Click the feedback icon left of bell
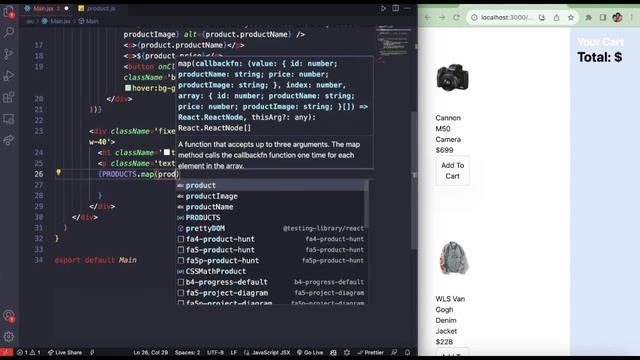This screenshot has height=360, width=640. click(x=394, y=352)
